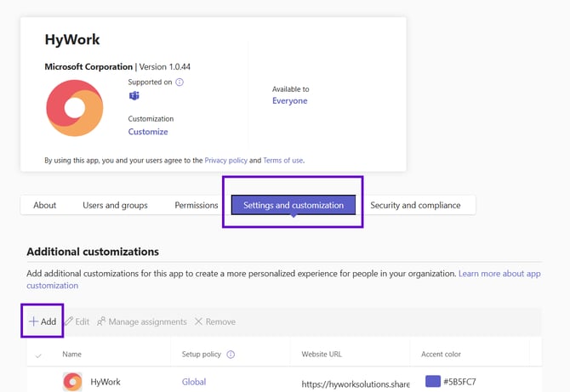Click the Supported on info icon
The image size is (570, 392).
coord(180,82)
